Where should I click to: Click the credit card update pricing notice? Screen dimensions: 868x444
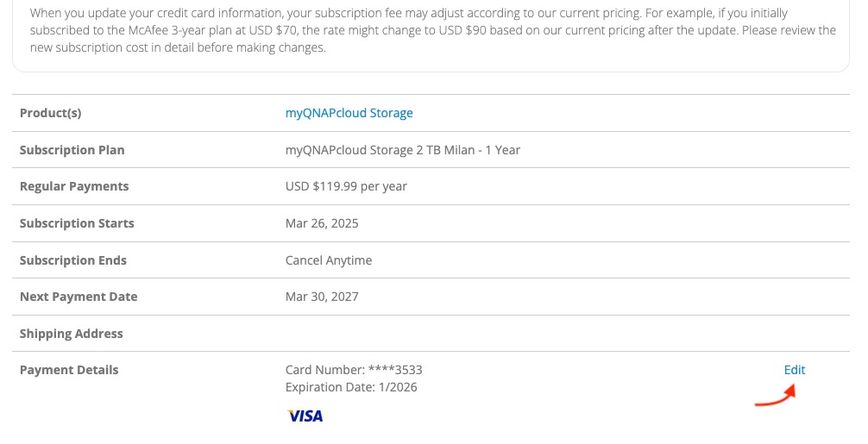[431, 31]
